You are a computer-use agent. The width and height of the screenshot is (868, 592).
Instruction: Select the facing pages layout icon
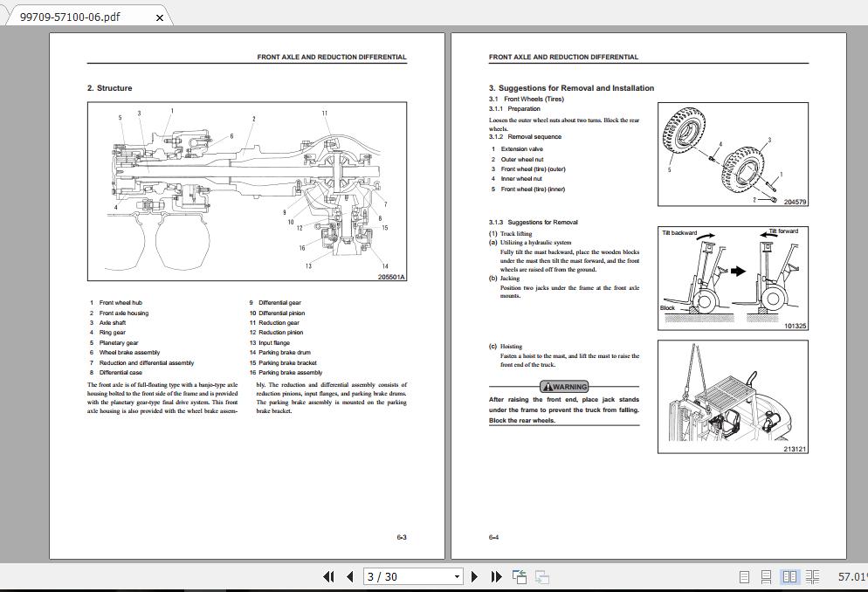tap(790, 577)
